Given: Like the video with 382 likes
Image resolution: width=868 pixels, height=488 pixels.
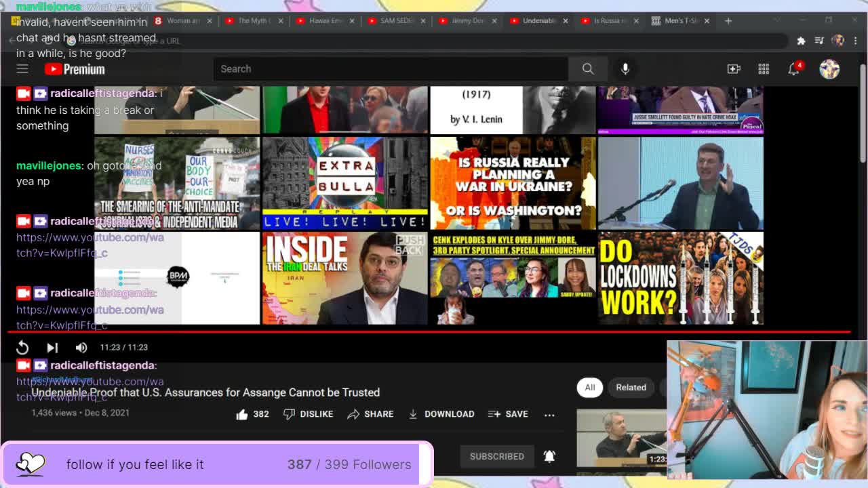Looking at the screenshot, I should pos(252,413).
